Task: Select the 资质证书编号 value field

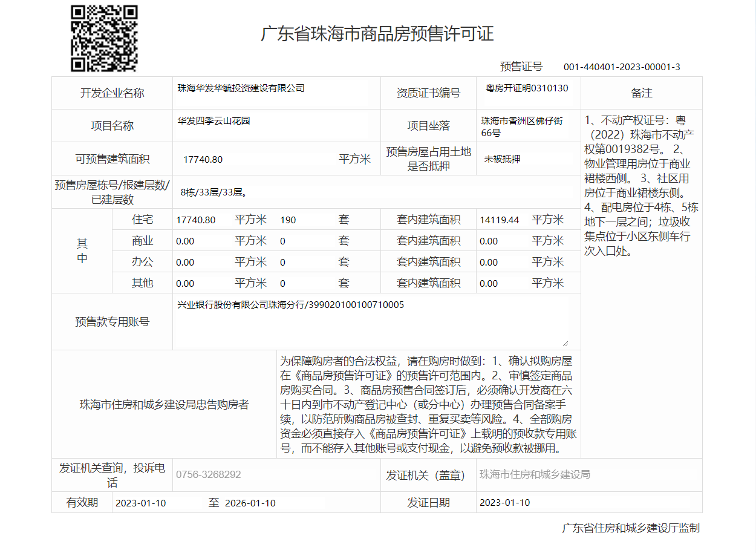Action: point(527,88)
